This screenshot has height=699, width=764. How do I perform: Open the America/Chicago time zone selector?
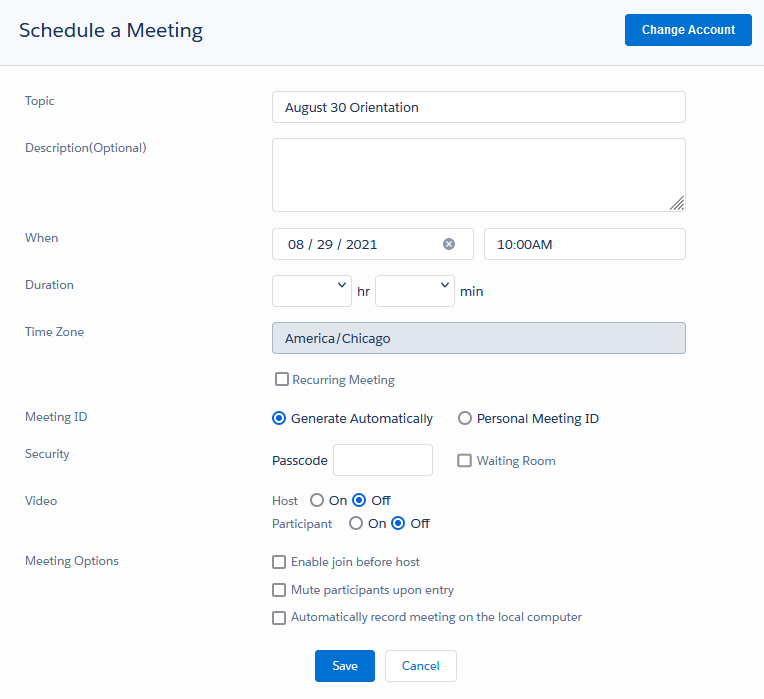(x=478, y=338)
